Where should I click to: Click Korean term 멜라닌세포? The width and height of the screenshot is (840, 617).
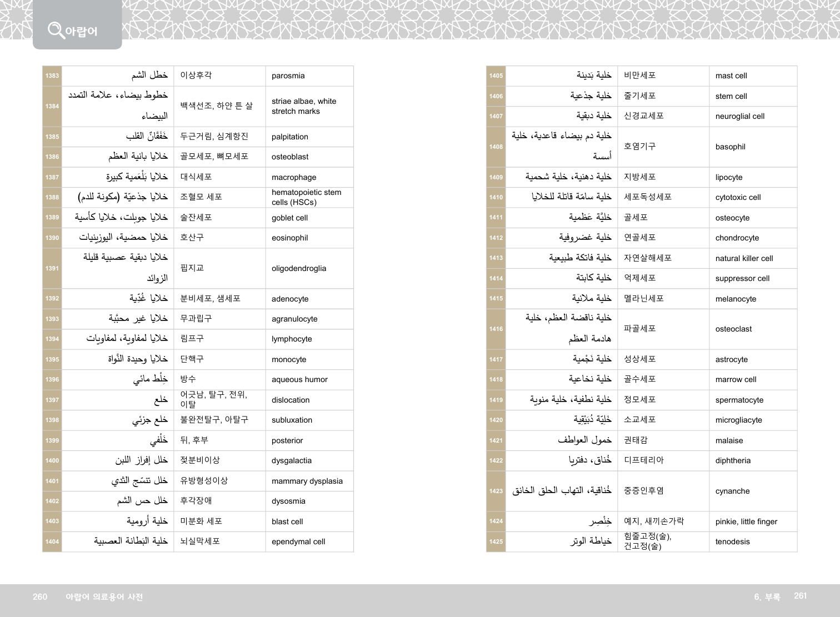click(643, 298)
